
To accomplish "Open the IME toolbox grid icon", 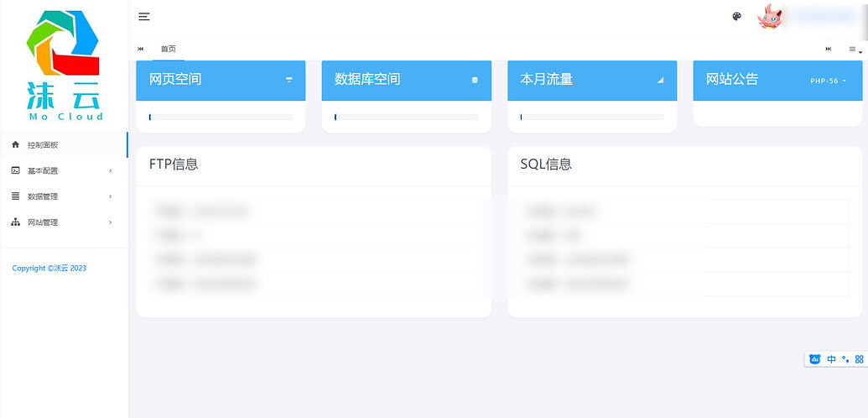I will [x=859, y=359].
